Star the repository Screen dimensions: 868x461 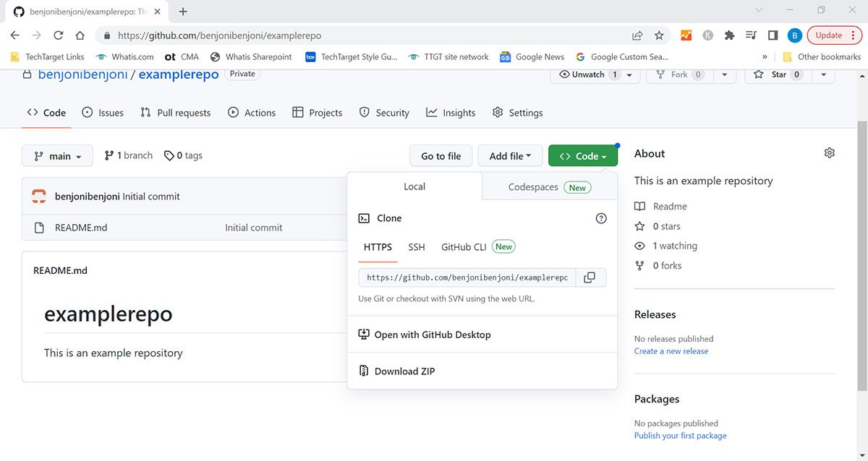tap(778, 74)
